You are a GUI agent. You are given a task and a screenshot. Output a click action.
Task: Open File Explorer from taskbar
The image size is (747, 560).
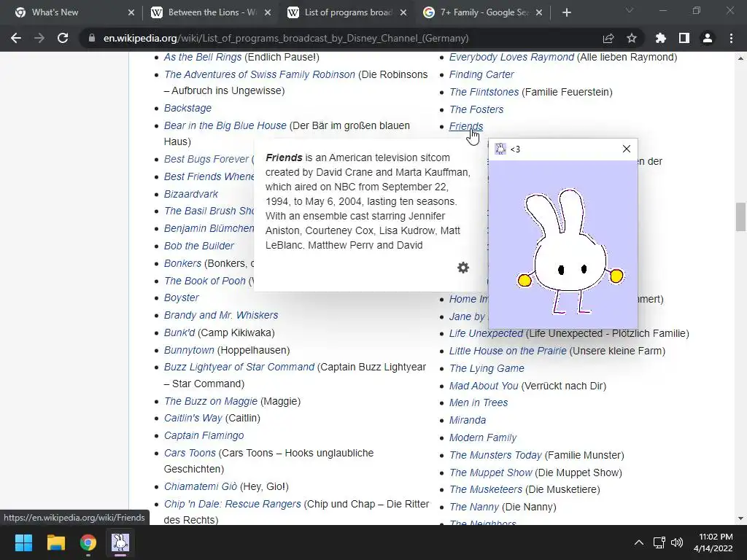click(55, 542)
